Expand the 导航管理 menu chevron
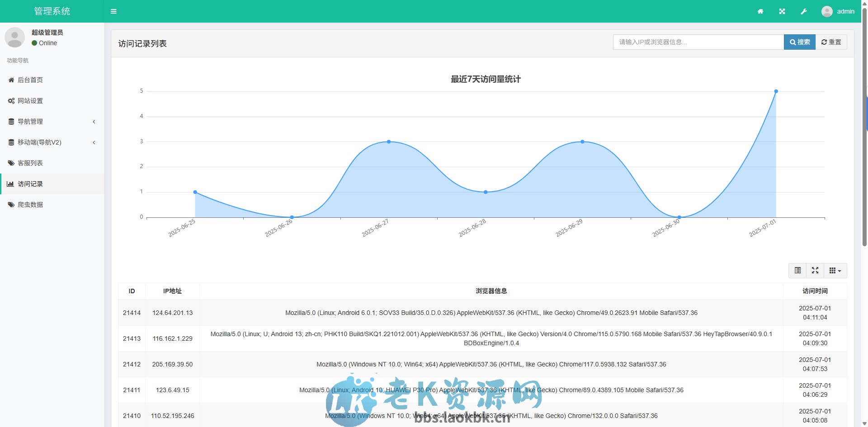 point(94,122)
